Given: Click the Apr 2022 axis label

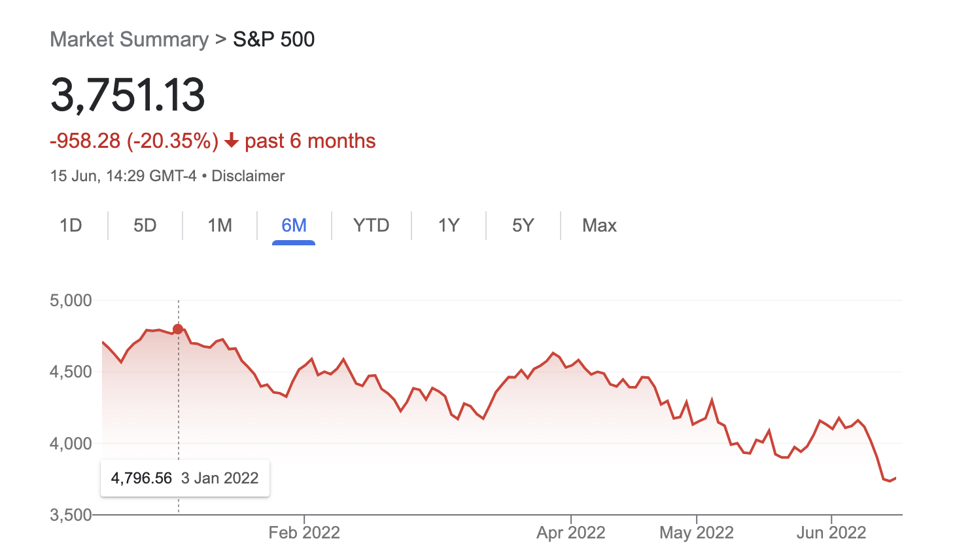Looking at the screenshot, I should (571, 533).
